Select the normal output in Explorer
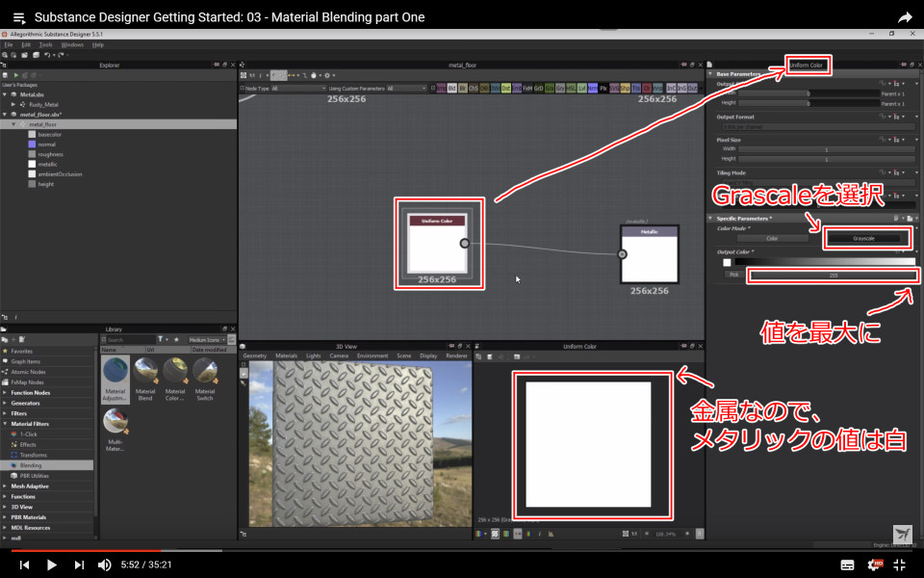Image resolution: width=924 pixels, height=578 pixels. click(46, 144)
